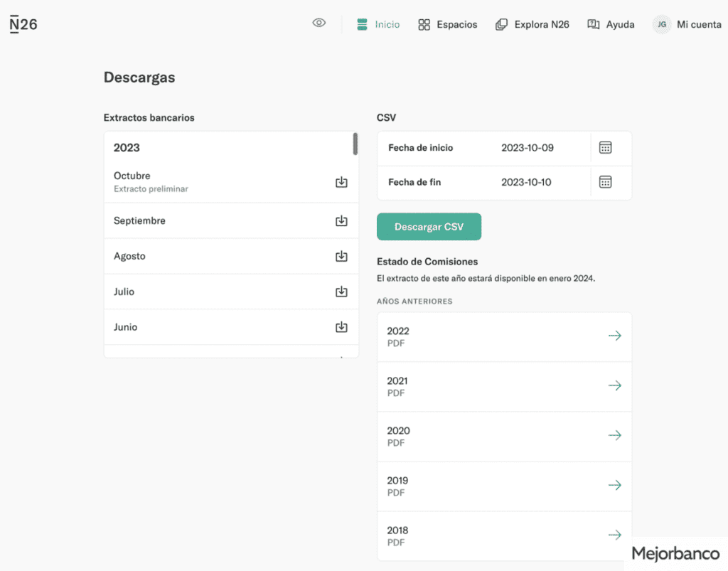This screenshot has height=571, width=728.
Task: Toggle balance visibility eye icon
Action: pos(319,23)
